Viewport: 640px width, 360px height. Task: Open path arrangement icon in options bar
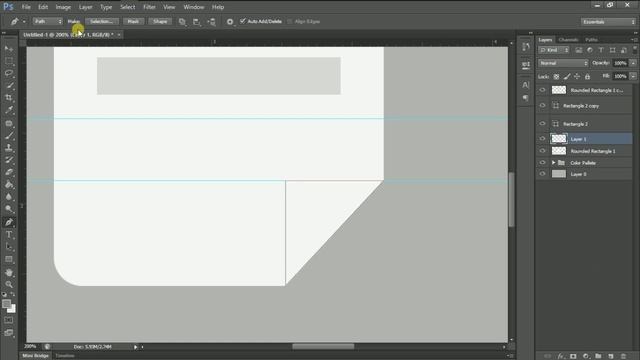(x=211, y=22)
